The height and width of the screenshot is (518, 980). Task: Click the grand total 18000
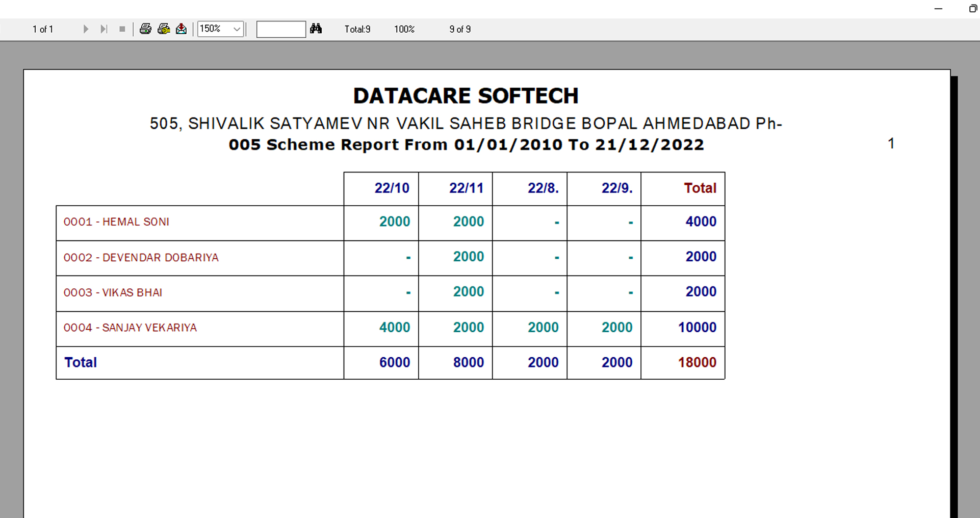pos(698,362)
